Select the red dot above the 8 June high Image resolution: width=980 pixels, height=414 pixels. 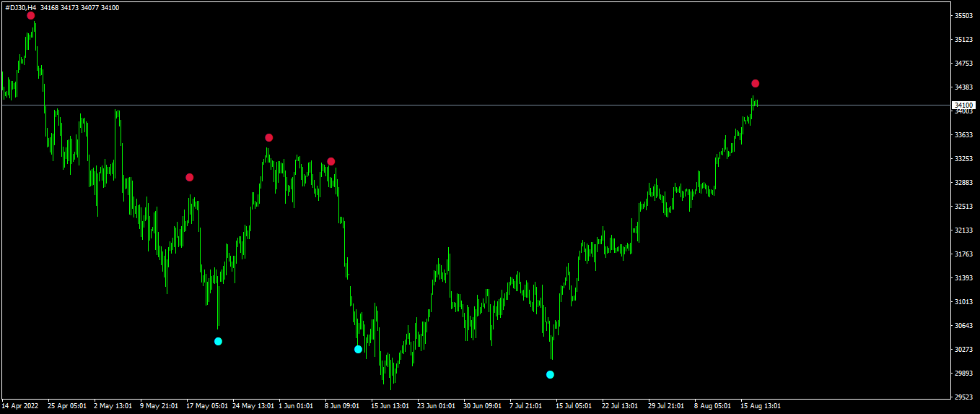point(331,161)
